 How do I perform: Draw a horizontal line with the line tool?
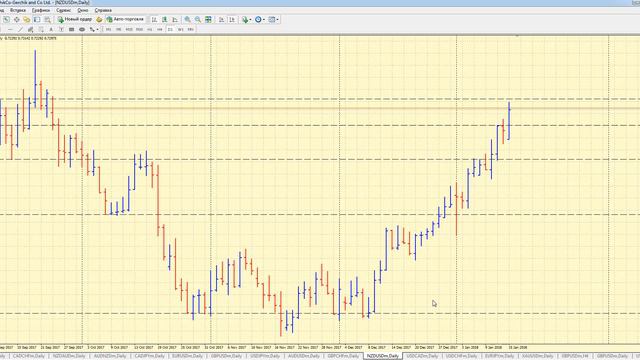(10, 29)
